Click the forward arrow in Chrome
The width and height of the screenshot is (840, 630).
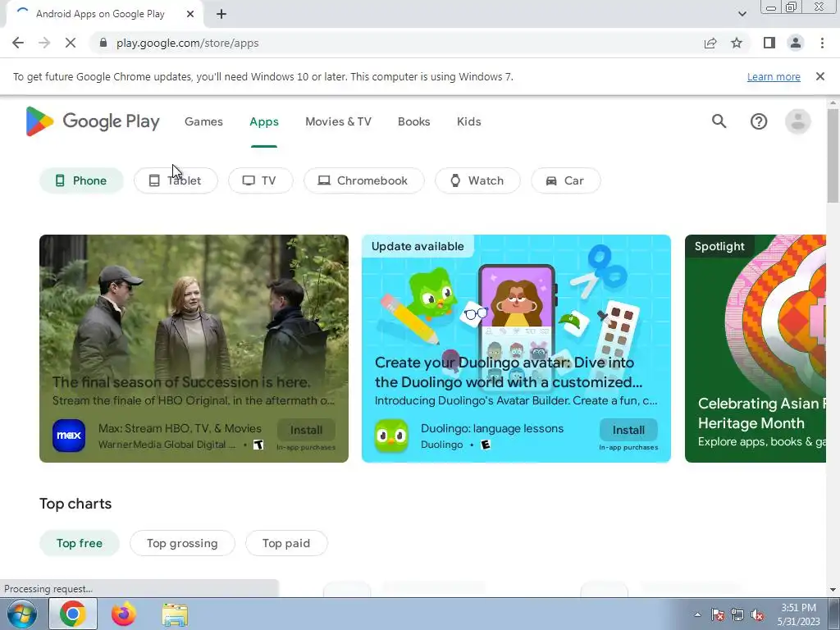tap(44, 43)
